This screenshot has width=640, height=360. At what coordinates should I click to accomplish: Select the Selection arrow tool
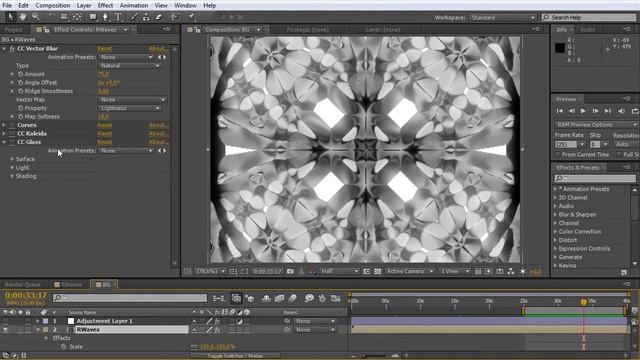(11, 17)
